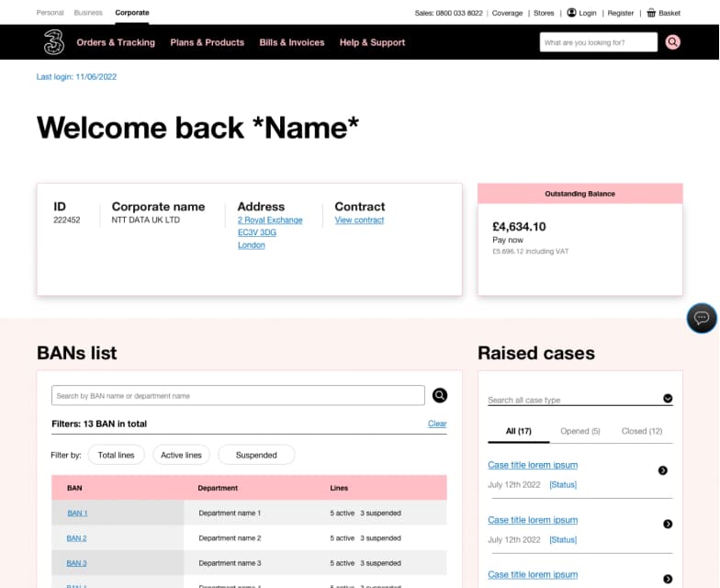Open the Login user icon

point(571,13)
